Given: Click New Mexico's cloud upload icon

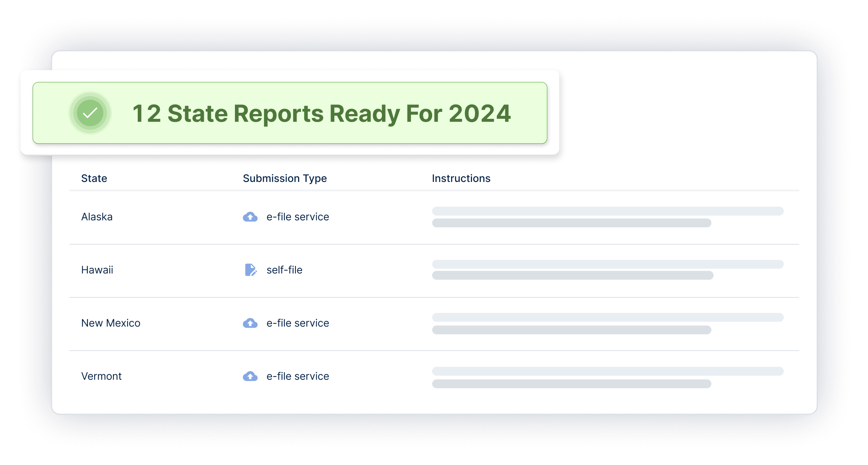Looking at the screenshot, I should coord(250,323).
